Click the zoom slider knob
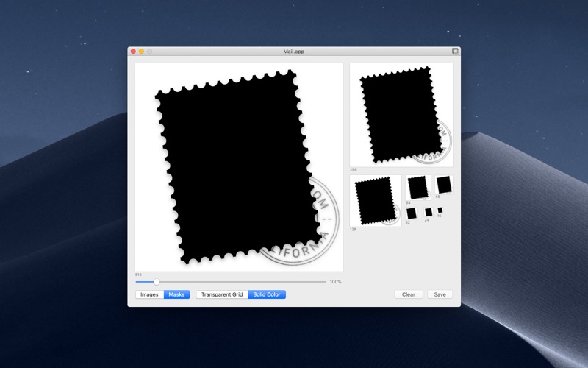The height and width of the screenshot is (368, 588). point(157,282)
